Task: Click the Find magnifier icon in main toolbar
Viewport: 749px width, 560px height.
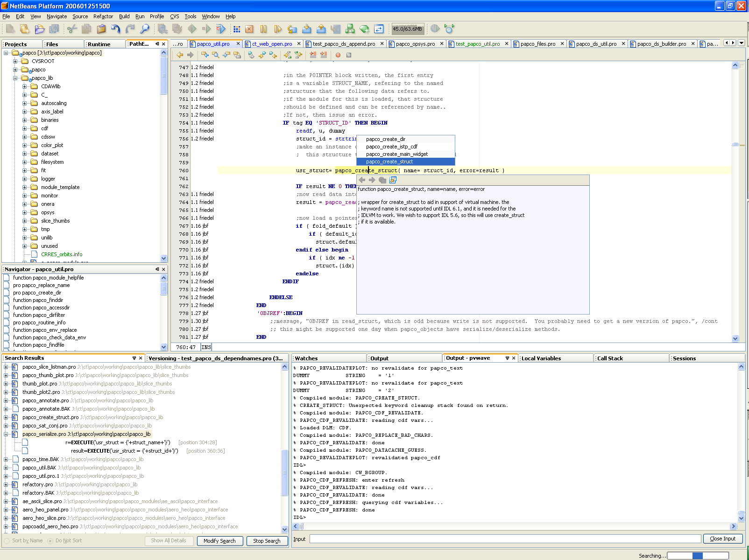Action: coord(145,29)
